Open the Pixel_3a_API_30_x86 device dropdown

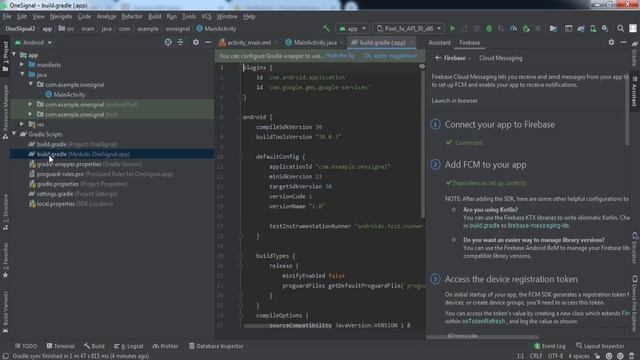(x=409, y=29)
